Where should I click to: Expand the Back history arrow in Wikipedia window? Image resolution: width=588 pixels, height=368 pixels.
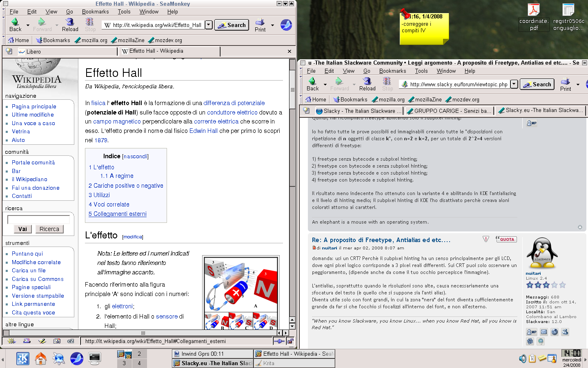(28, 25)
